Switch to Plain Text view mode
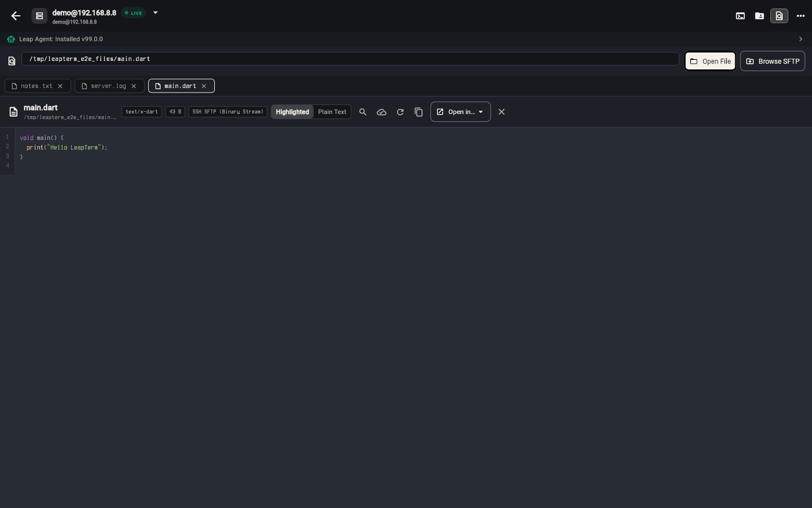812x508 pixels. 332,112
